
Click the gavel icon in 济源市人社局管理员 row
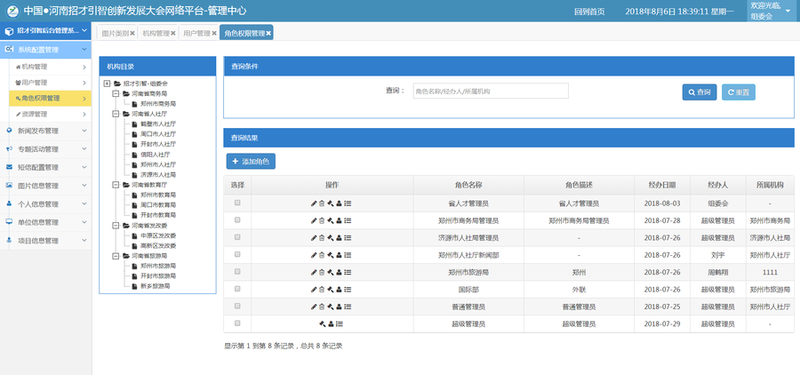click(x=331, y=238)
